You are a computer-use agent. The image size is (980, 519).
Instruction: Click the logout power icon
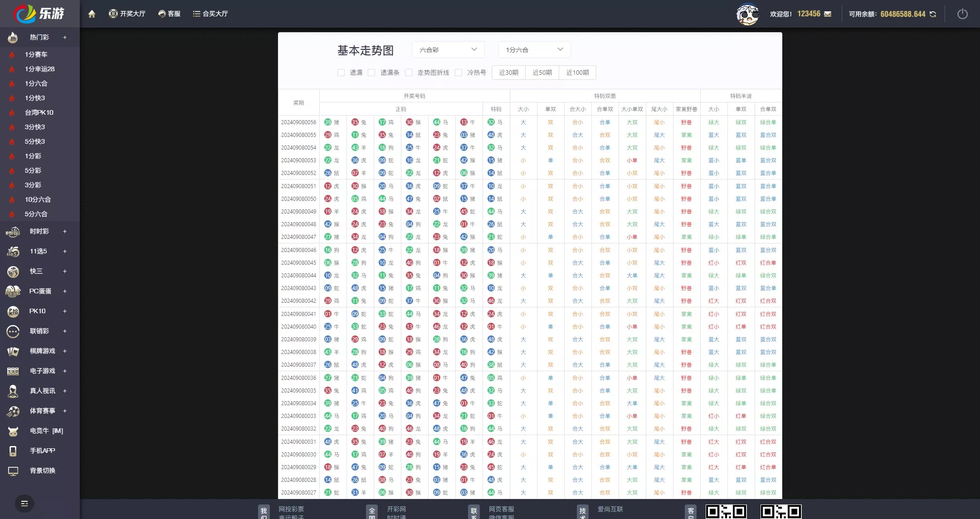[x=963, y=14]
